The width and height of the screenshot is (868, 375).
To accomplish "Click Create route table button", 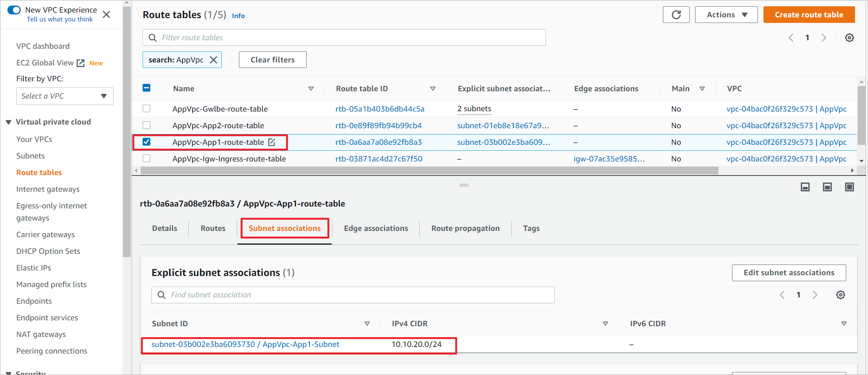I will [x=809, y=15].
